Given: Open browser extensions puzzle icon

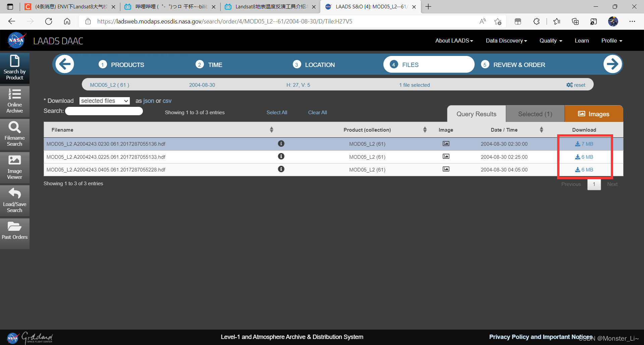Looking at the screenshot, I should click(536, 21).
